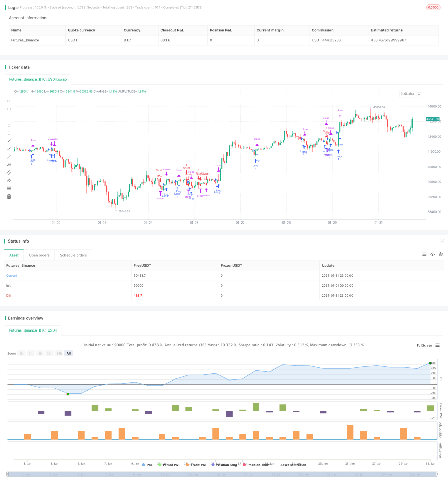
Task: Toggle the Trade Vol legend item
Action: (195, 465)
